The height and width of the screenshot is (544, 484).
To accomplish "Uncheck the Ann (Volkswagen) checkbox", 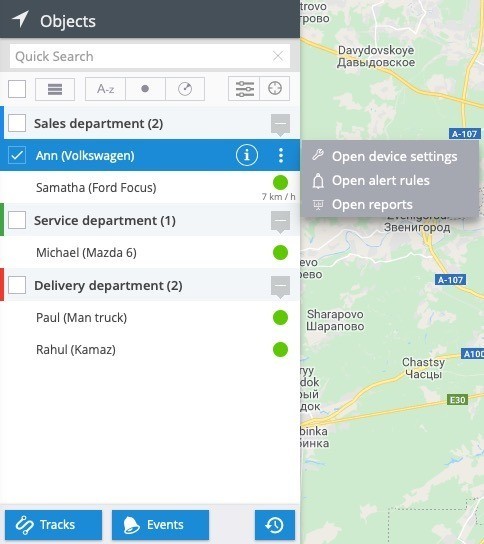I will tap(17, 155).
